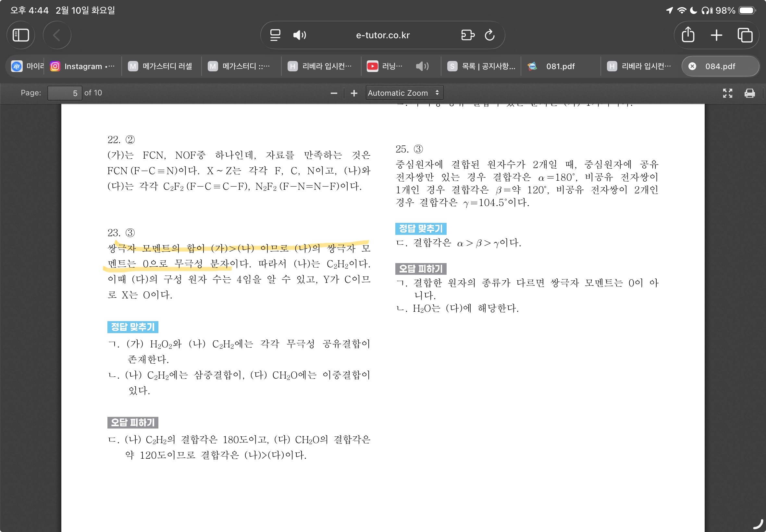Open the share sheet
This screenshot has width=766, height=532.
(688, 35)
